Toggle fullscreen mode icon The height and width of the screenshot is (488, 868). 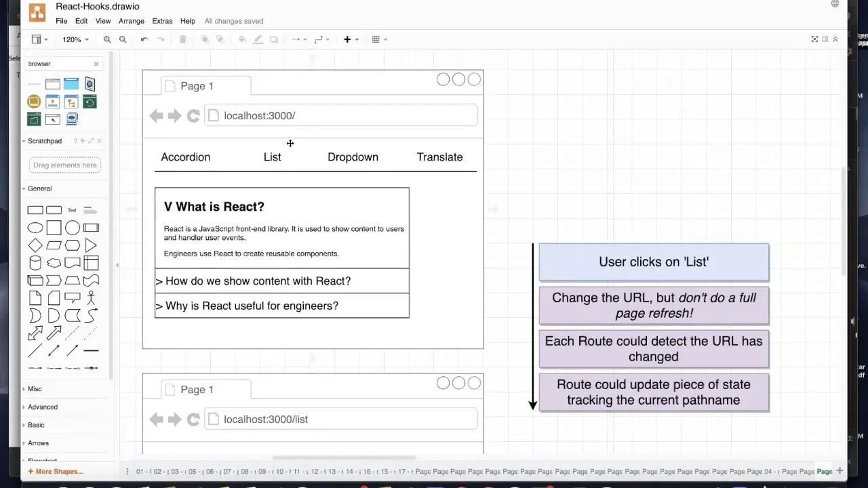[814, 39]
